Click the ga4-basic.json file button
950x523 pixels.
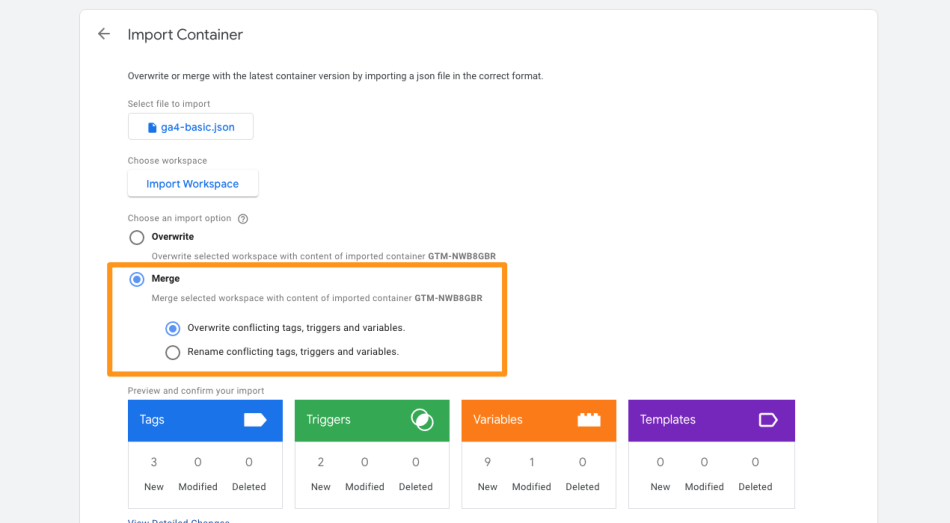click(190, 127)
